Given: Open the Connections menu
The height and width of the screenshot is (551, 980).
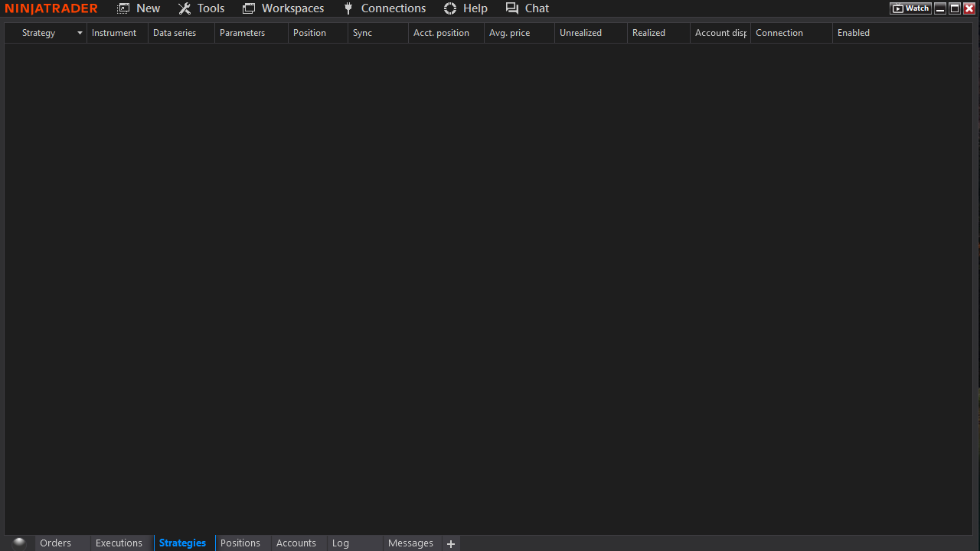Looking at the screenshot, I should [384, 8].
